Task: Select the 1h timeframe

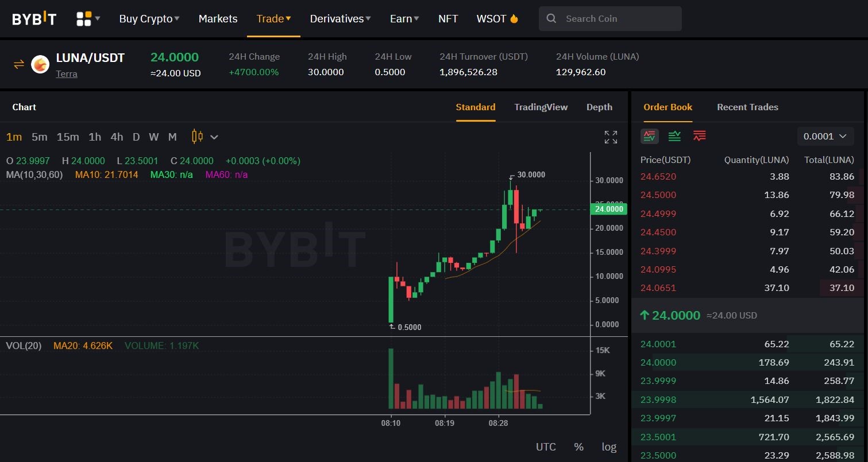Action: point(95,137)
